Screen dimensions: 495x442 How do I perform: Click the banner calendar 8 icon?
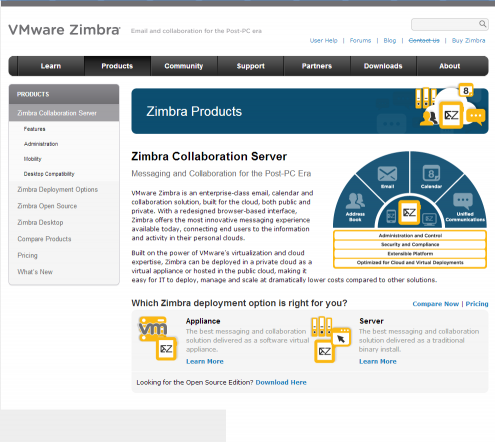[466, 90]
